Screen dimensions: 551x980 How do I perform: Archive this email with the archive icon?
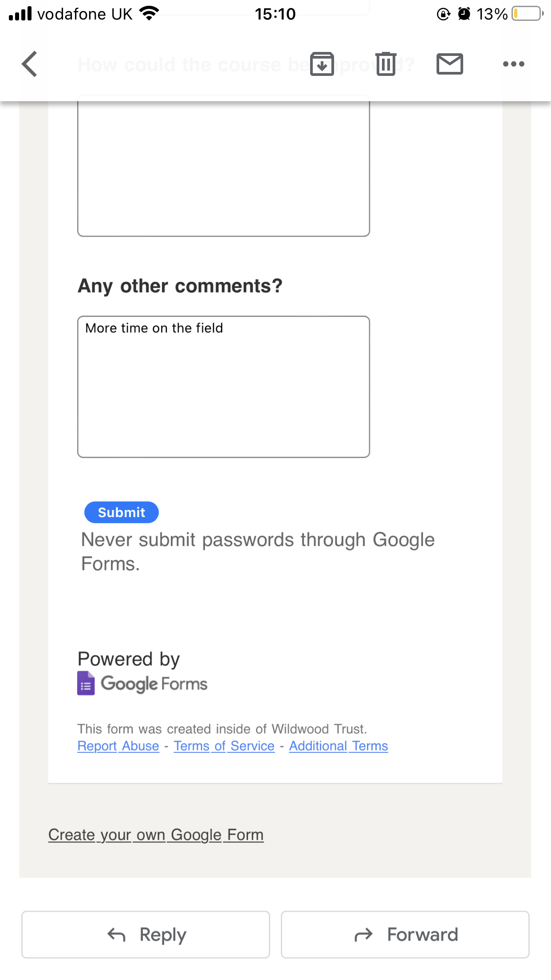click(322, 64)
